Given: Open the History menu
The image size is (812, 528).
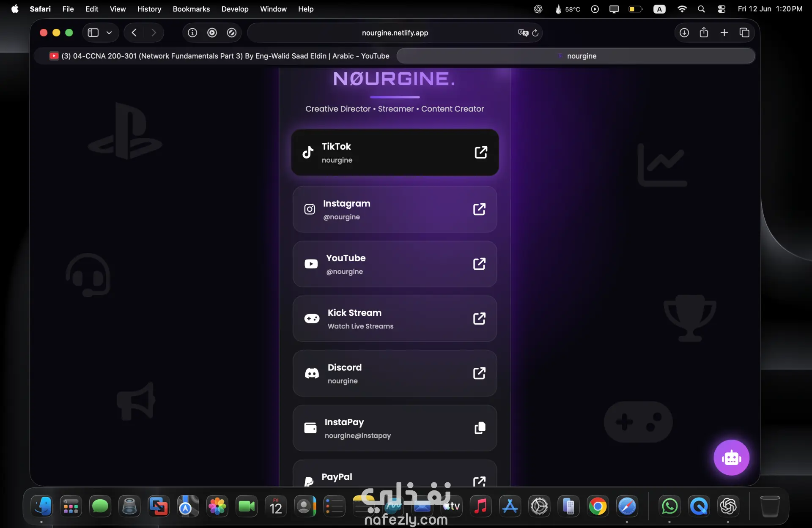Looking at the screenshot, I should pos(149,9).
